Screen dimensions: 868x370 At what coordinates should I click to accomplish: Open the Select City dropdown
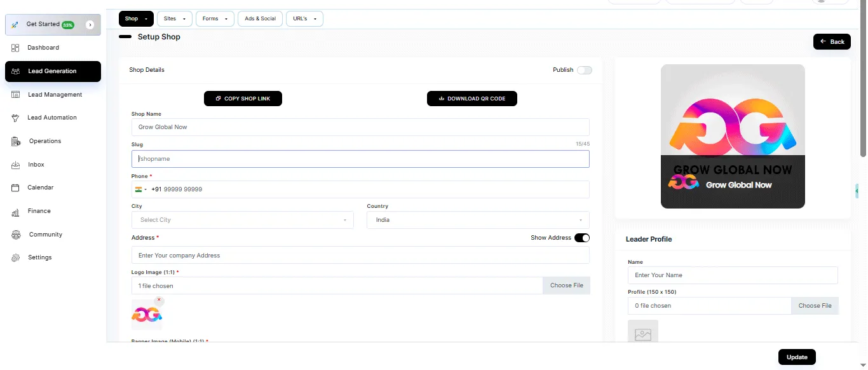click(x=243, y=220)
